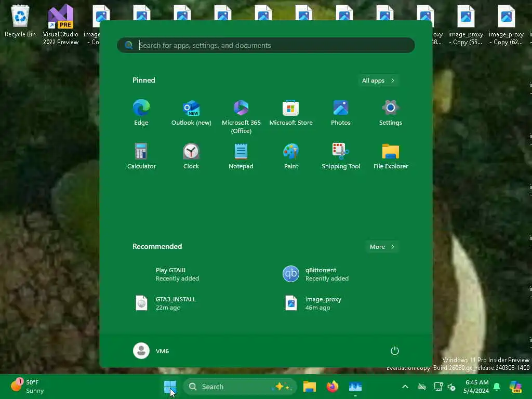This screenshot has width=532, height=399.
Task: Launch Photos from Start menu
Action: point(341,113)
